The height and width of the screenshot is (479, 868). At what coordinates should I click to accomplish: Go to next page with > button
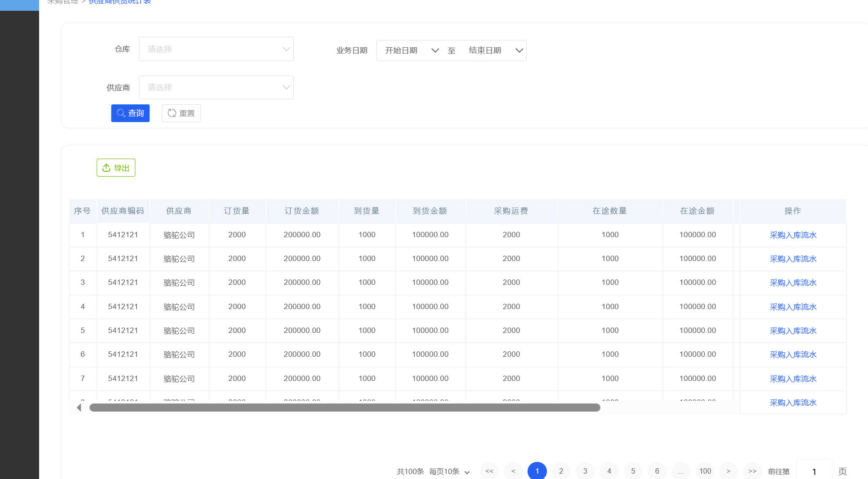coord(729,471)
